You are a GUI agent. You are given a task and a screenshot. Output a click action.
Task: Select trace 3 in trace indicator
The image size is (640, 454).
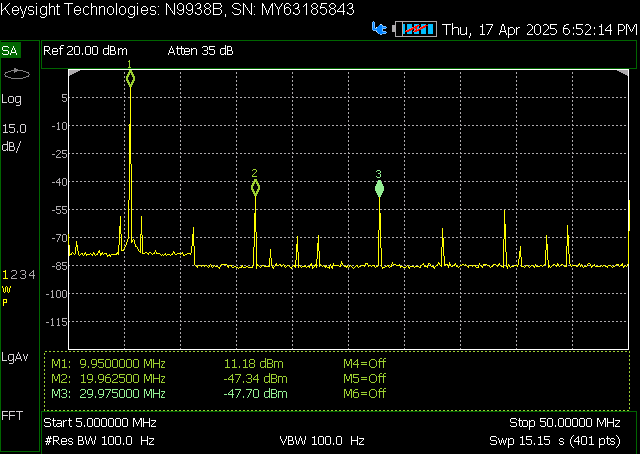tap(22, 275)
